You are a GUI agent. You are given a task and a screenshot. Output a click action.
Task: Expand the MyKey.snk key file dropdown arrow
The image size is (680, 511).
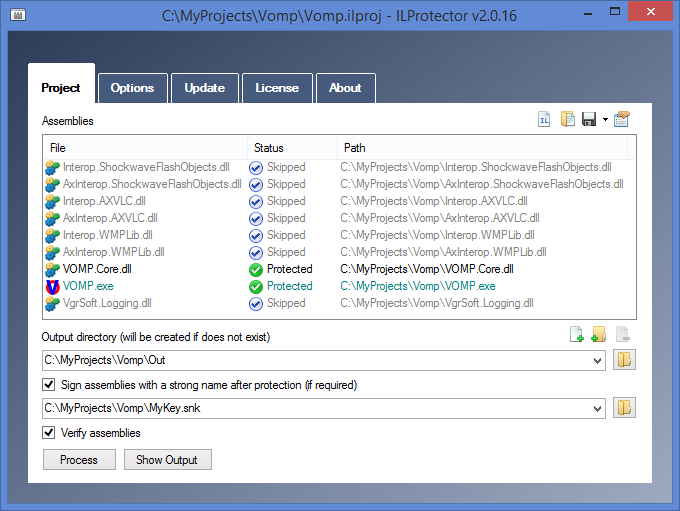[597, 409]
